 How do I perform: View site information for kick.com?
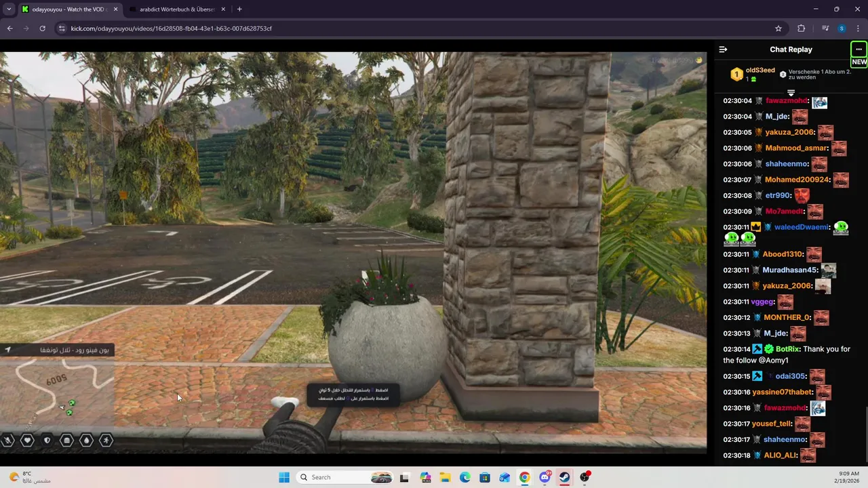62,28
